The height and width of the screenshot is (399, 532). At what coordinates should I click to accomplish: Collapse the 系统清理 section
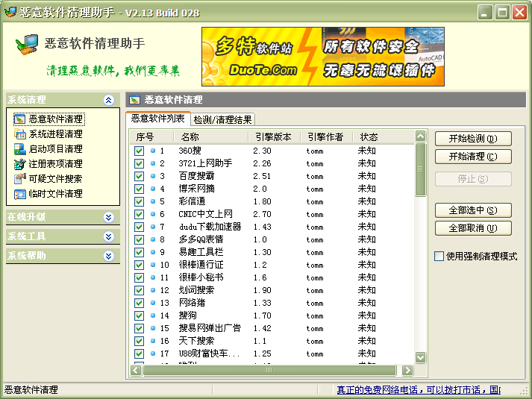pyautogui.click(x=109, y=100)
